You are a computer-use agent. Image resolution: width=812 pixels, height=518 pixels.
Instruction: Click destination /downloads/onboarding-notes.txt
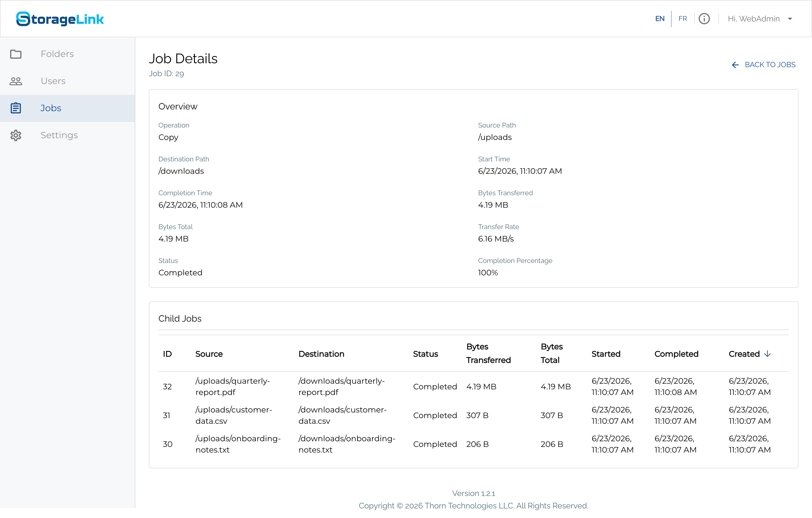347,444
